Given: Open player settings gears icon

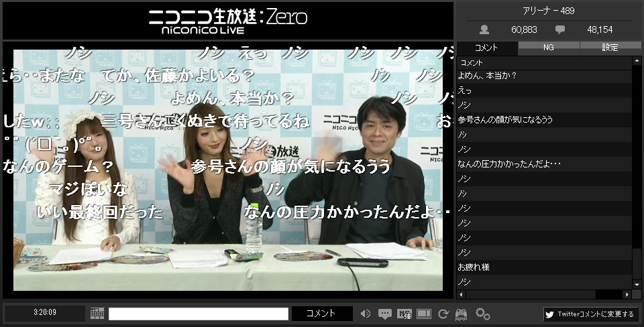Looking at the screenshot, I should pyautogui.click(x=482, y=314).
